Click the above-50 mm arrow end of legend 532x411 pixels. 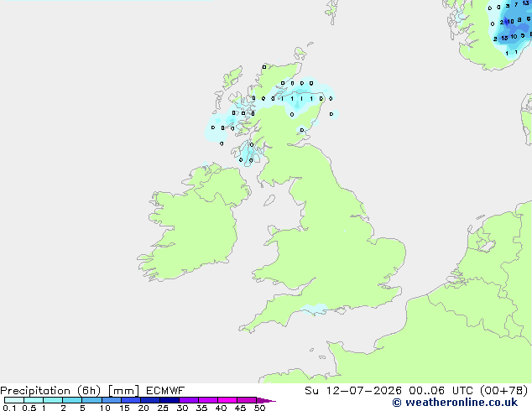coord(266,400)
